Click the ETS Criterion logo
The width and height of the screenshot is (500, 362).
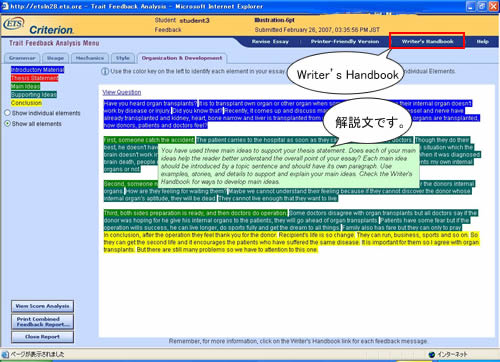(x=38, y=26)
